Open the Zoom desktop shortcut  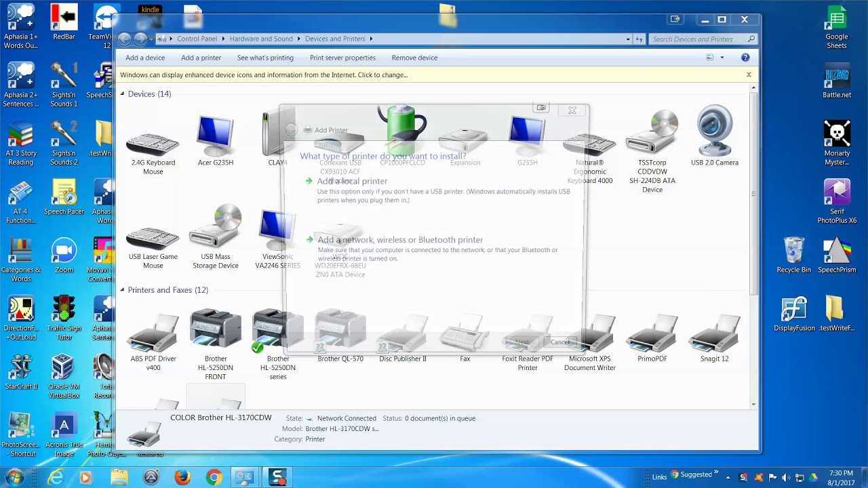coord(64,256)
